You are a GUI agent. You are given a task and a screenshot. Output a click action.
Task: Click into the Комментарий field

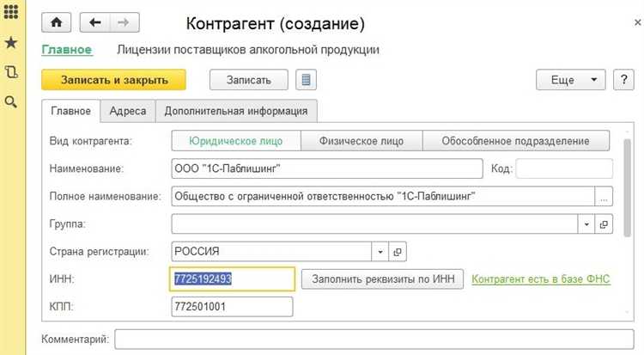374,340
